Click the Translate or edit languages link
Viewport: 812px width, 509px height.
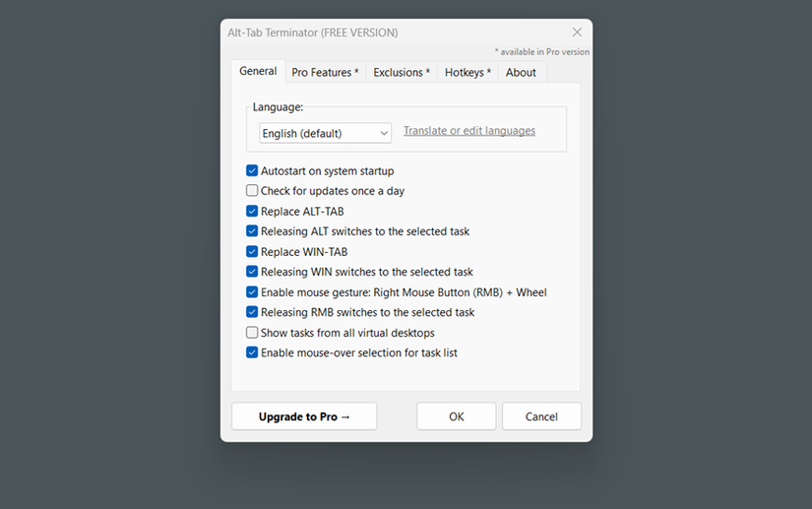(469, 131)
